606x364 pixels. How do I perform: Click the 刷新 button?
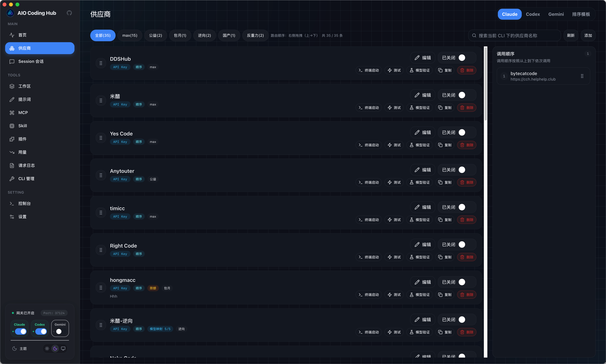click(x=571, y=36)
